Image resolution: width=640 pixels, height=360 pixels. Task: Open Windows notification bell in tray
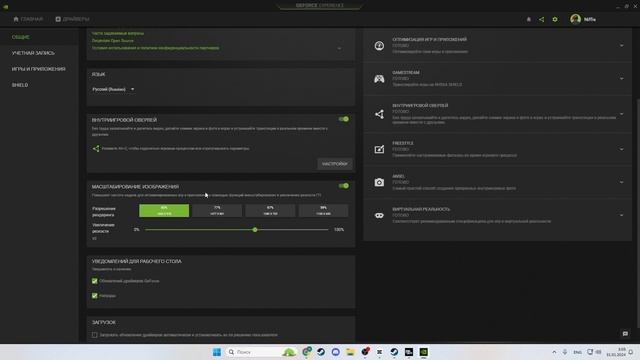pos(631,352)
